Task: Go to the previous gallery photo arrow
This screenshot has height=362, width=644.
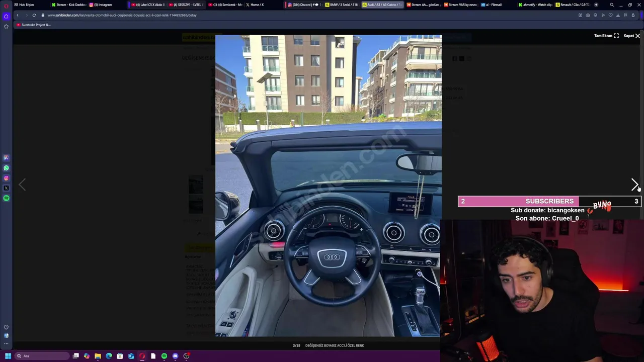Action: click(22, 185)
